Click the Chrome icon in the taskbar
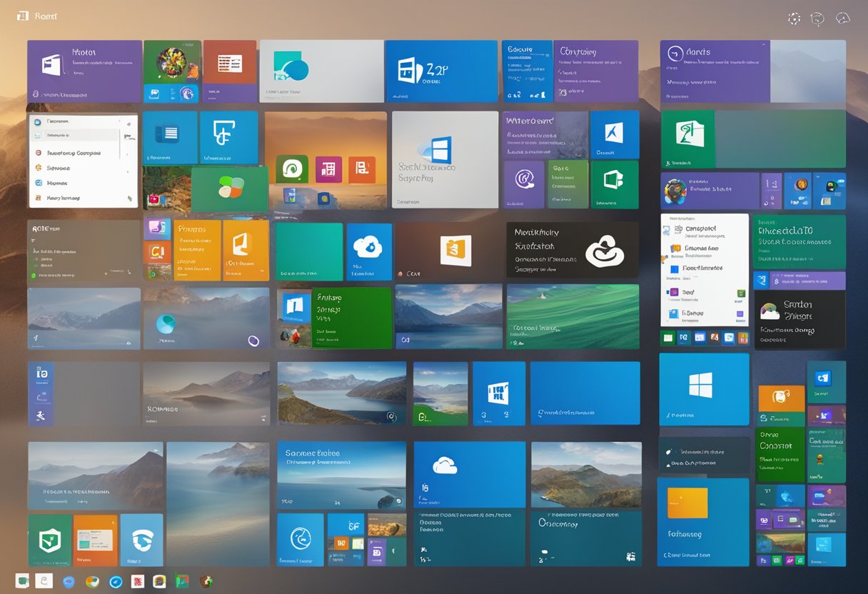 [x=92, y=581]
